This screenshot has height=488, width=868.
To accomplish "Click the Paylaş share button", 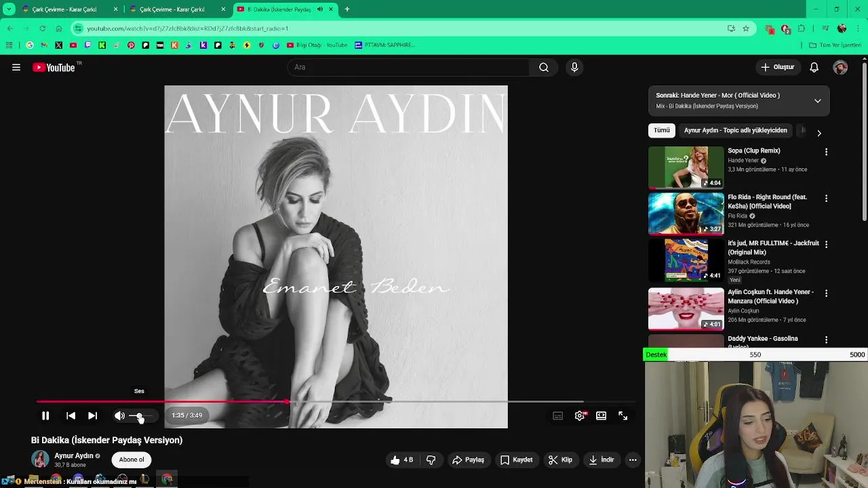I will click(468, 460).
